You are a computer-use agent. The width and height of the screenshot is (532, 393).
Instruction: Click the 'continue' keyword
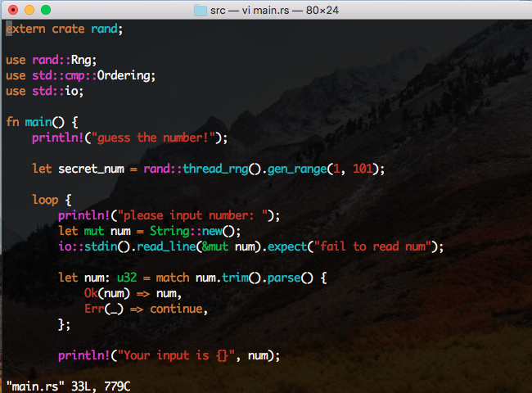coord(177,309)
